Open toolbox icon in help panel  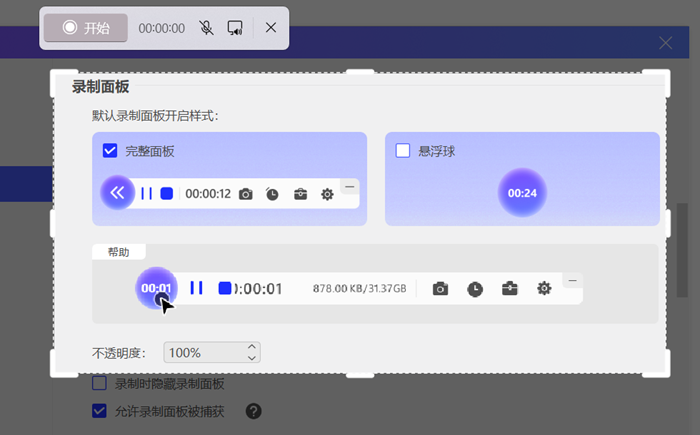pos(509,289)
